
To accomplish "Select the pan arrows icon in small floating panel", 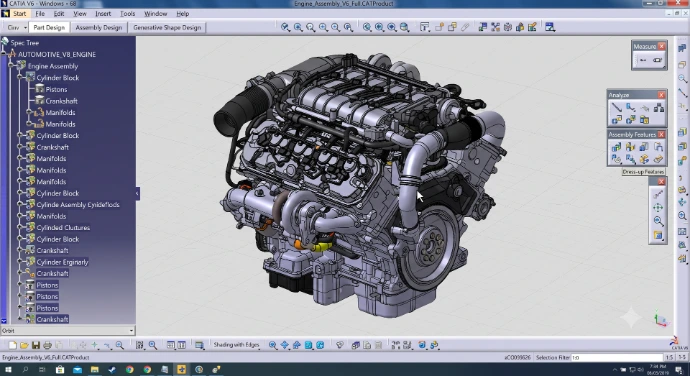I will 658,207.
